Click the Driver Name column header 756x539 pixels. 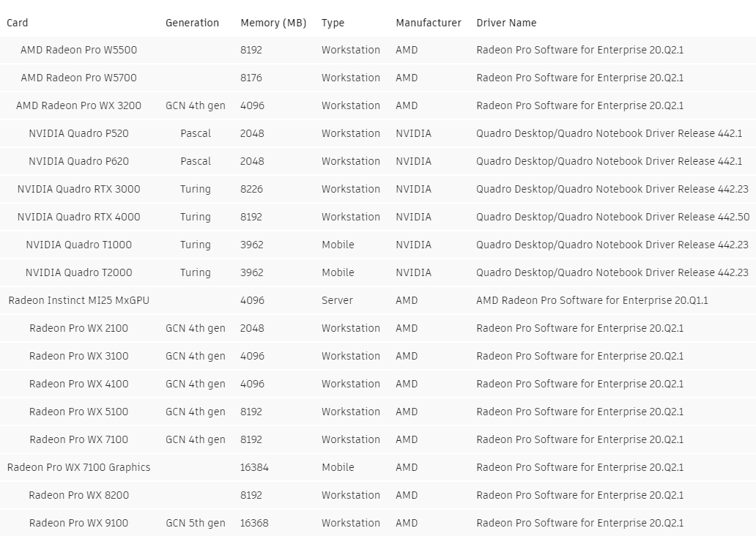[x=506, y=23]
